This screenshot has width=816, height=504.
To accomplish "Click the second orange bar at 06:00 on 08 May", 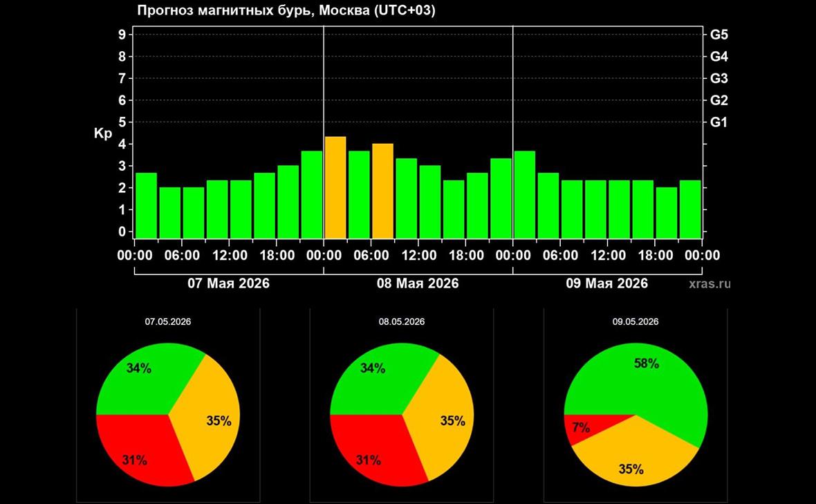I will pos(382,191).
